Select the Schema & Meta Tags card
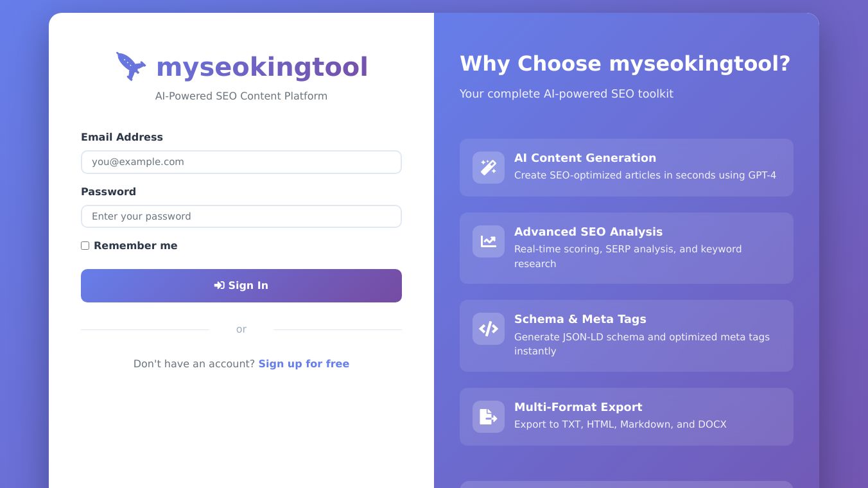 pos(627,336)
